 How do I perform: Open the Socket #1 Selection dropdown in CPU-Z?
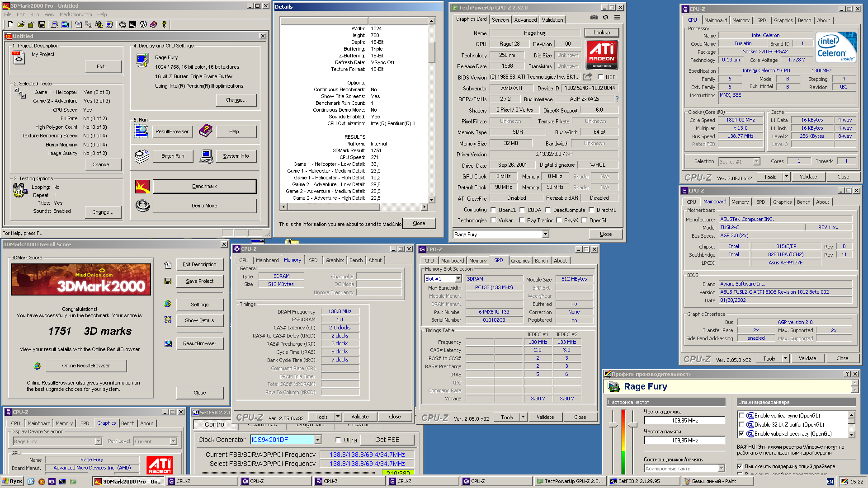pyautogui.click(x=756, y=162)
